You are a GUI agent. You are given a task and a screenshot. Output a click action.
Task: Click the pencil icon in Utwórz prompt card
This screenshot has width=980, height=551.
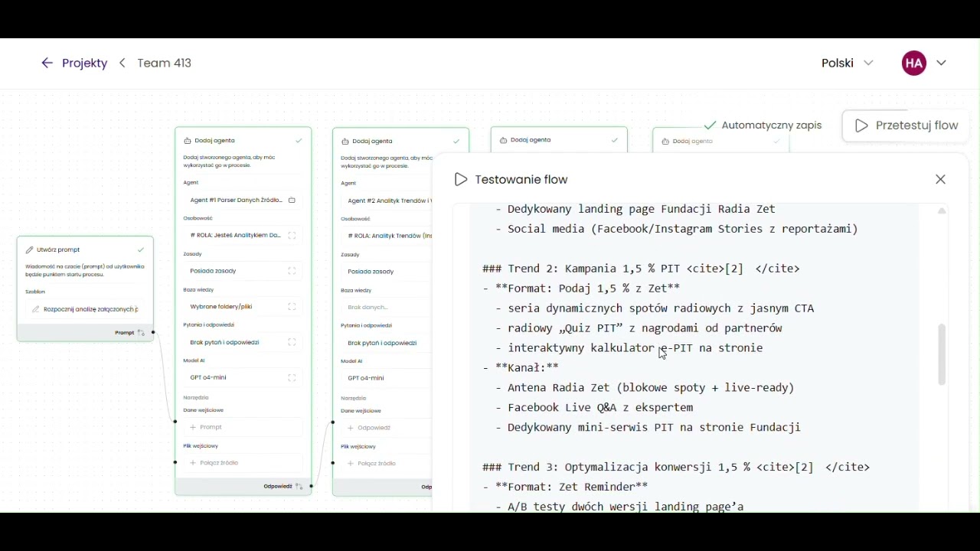(x=30, y=250)
